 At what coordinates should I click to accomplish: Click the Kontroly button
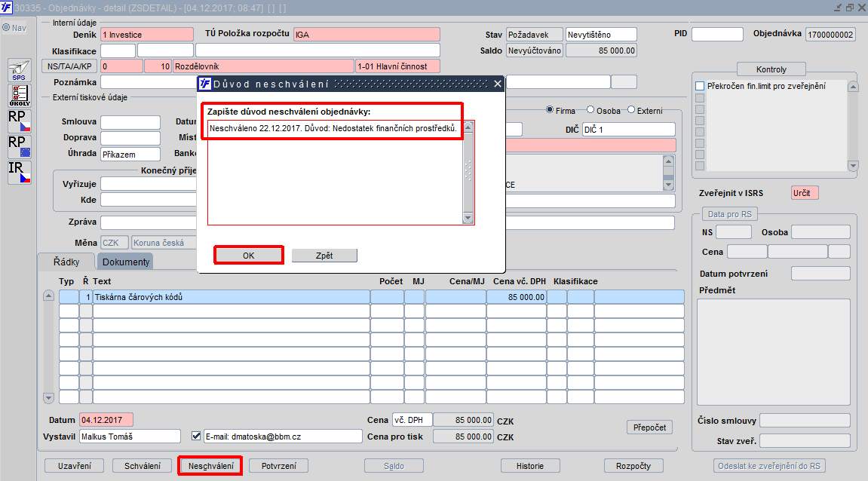coord(771,69)
